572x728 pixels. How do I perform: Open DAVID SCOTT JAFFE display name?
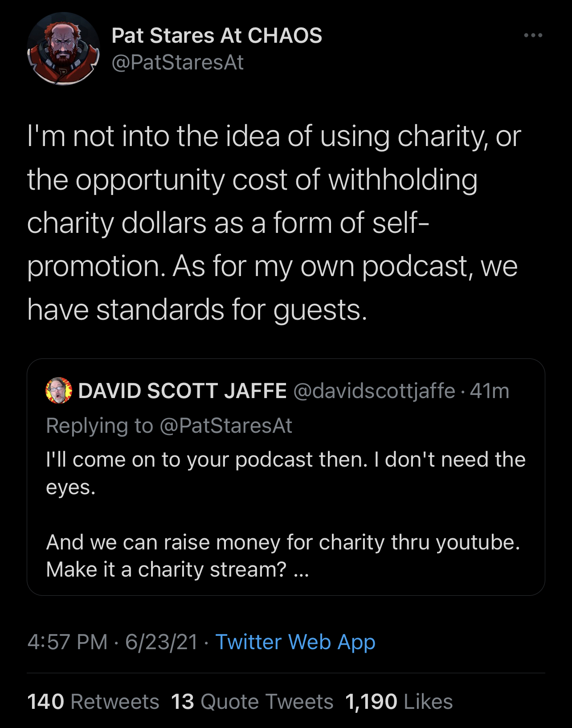click(x=182, y=390)
